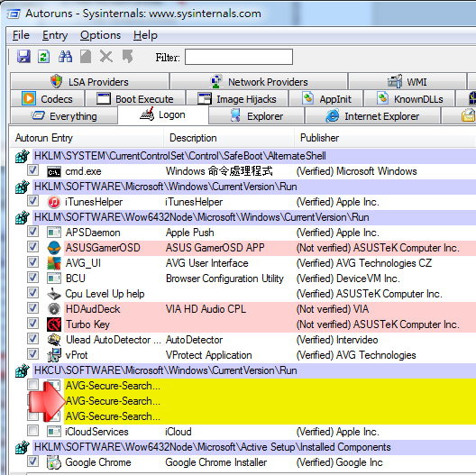The width and height of the screenshot is (476, 475).
Task: Click the iCloudServices entry icon
Action: (54, 432)
